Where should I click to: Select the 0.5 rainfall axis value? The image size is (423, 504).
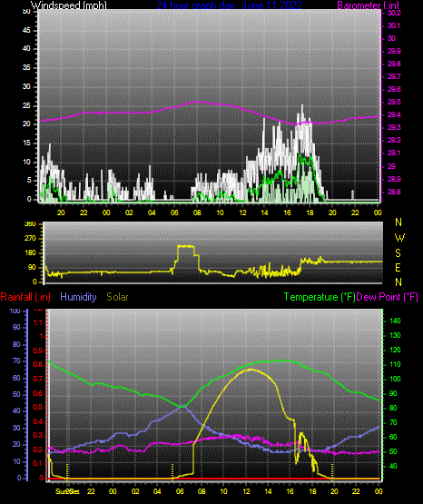point(38,407)
